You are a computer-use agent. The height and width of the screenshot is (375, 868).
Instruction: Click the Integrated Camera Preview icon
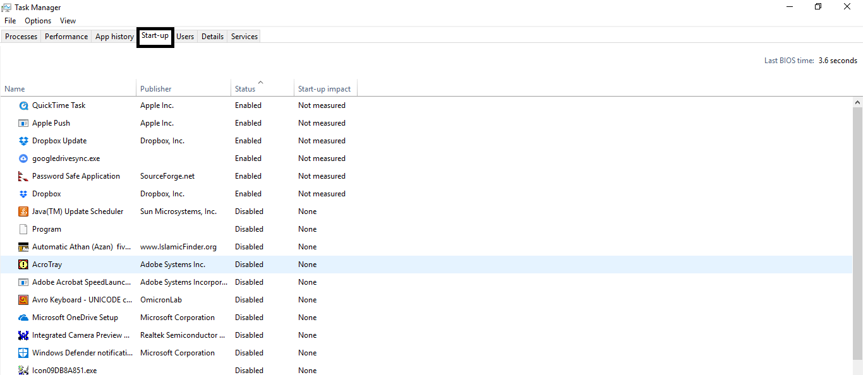coord(23,335)
